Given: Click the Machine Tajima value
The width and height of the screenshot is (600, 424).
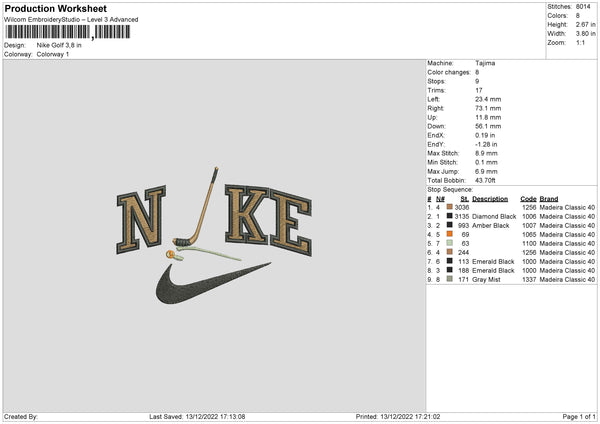Looking at the screenshot, I should (x=485, y=63).
